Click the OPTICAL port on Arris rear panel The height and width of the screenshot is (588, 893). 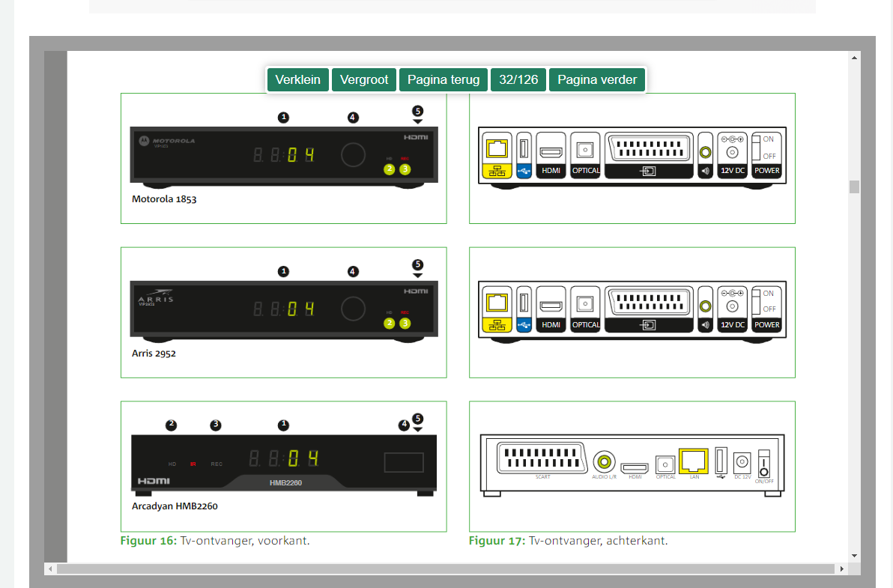click(x=585, y=309)
